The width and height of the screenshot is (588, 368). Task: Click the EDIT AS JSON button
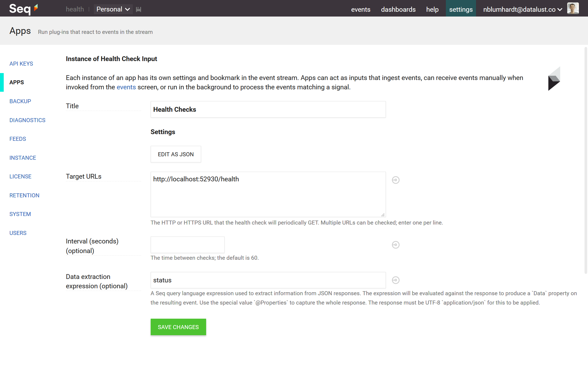click(175, 154)
